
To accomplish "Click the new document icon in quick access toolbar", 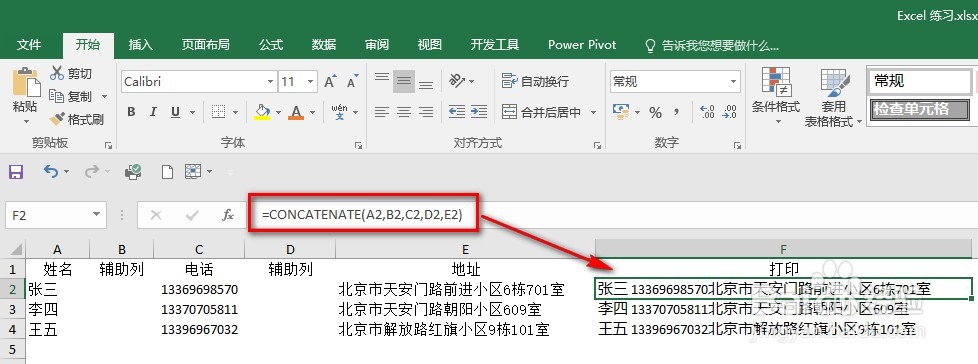I will pyautogui.click(x=167, y=171).
